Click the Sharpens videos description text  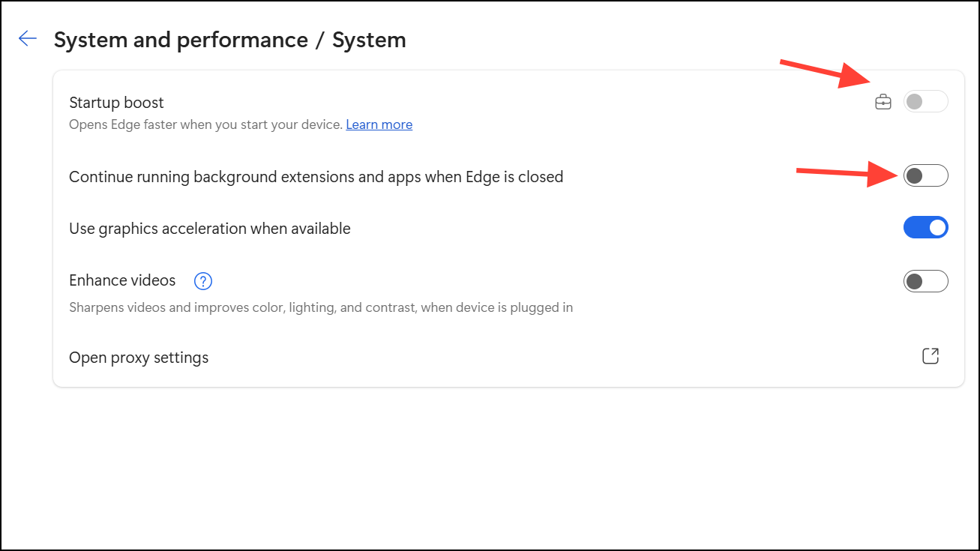point(321,307)
